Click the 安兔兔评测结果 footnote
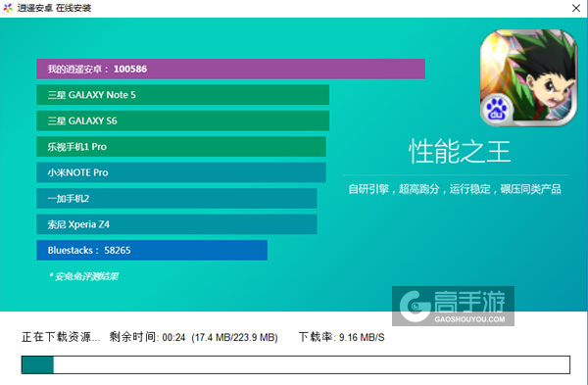This screenshot has height=385, width=588. click(84, 276)
